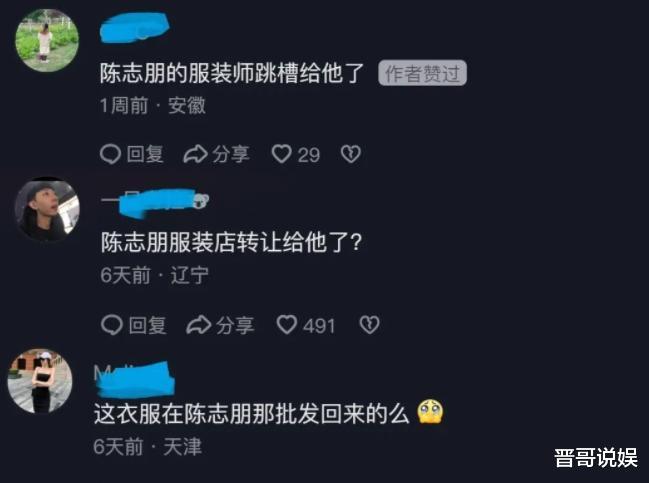Click the 作者赞过 badge
Image resolution: width=649 pixels, height=483 pixels.
423,73
